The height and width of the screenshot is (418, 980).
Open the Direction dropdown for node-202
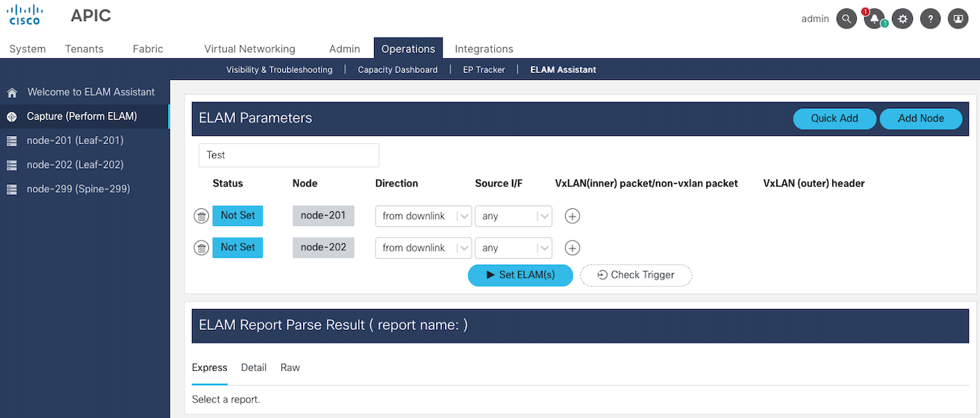tap(423, 248)
